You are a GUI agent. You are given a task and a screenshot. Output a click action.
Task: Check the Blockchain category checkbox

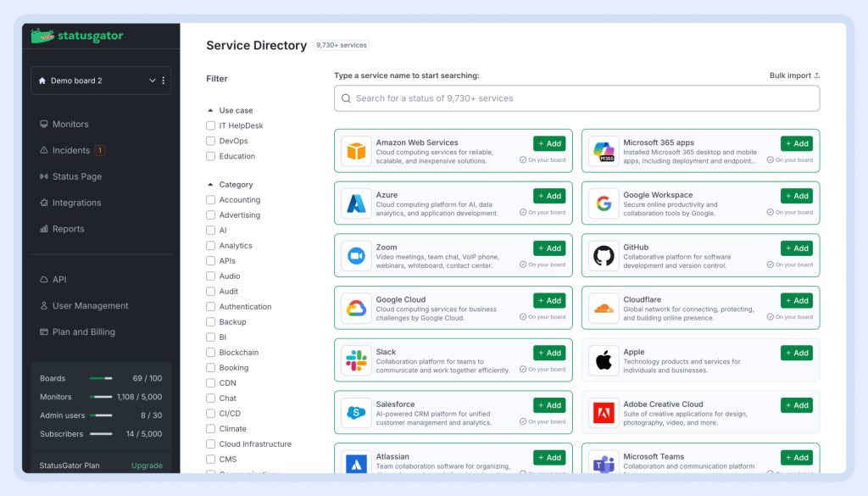point(210,353)
